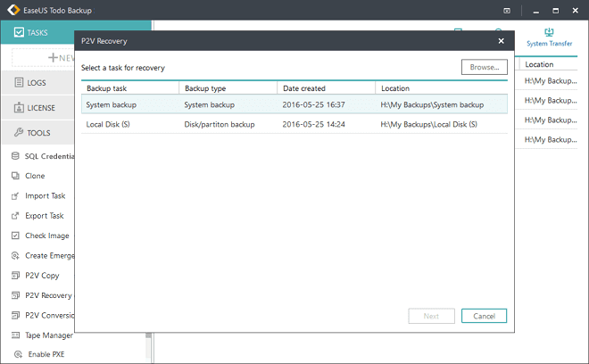Click the System Transfer icon
Image resolution: width=589 pixels, height=364 pixels.
tap(549, 31)
